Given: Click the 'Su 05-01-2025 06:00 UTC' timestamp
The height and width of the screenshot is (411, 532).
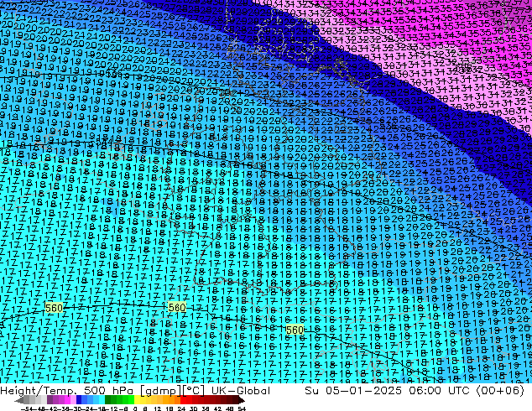Looking at the screenshot, I should 387,391.
